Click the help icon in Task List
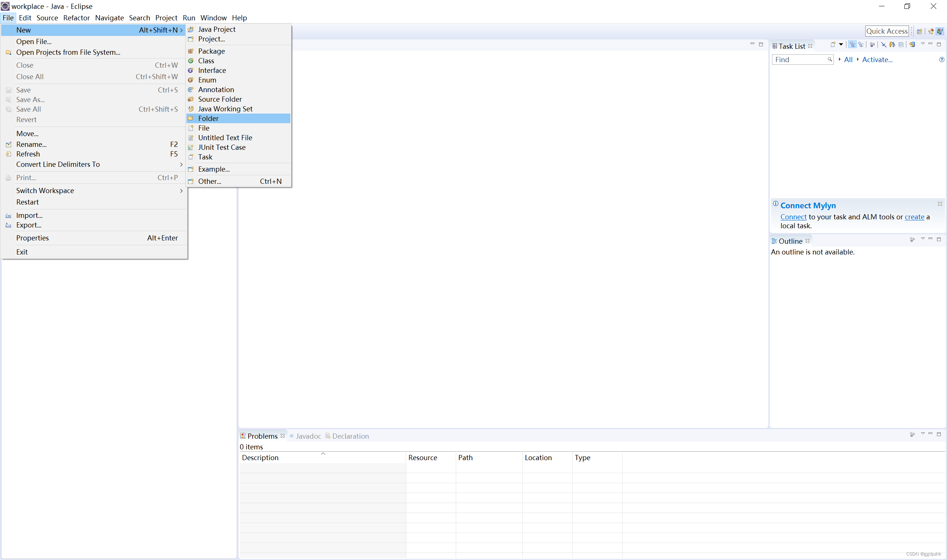Screen dimensions: 947x560 [941, 60]
